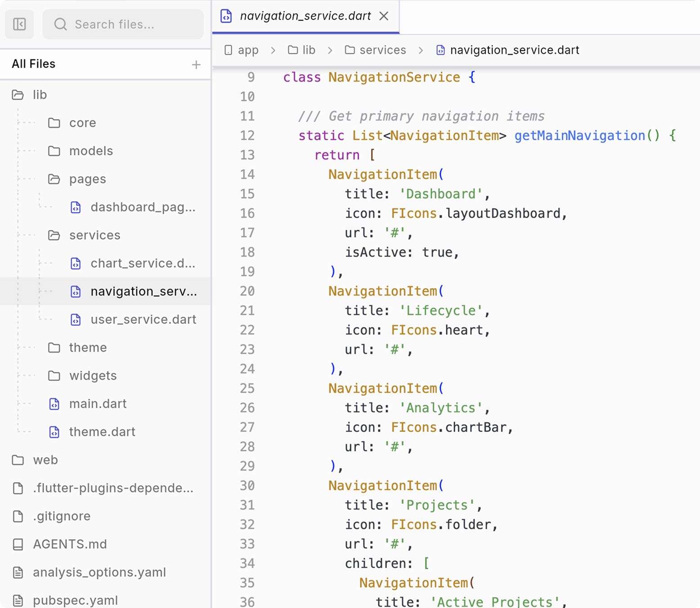Click the dashboard_pag... dart file icon
700x608 pixels.
point(76,207)
